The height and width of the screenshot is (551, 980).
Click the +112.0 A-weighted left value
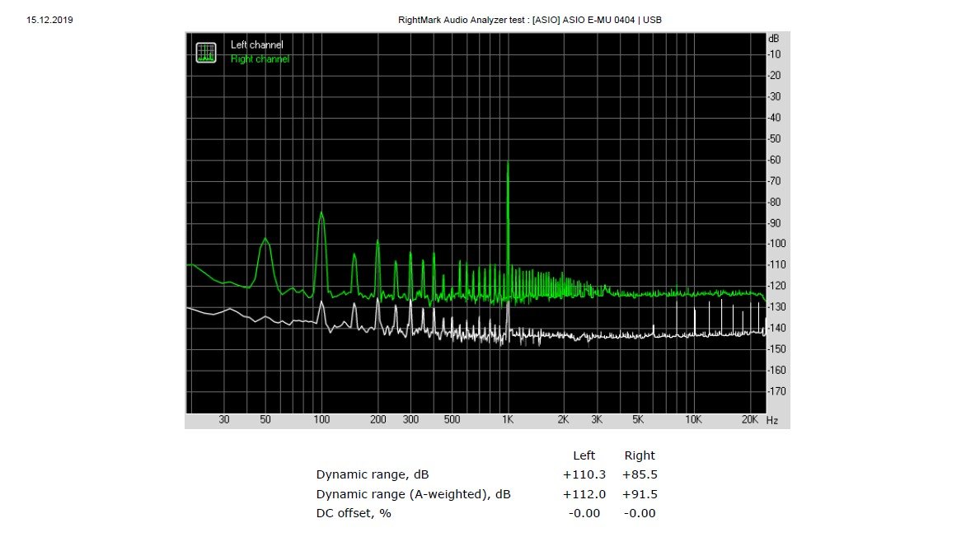click(x=584, y=494)
